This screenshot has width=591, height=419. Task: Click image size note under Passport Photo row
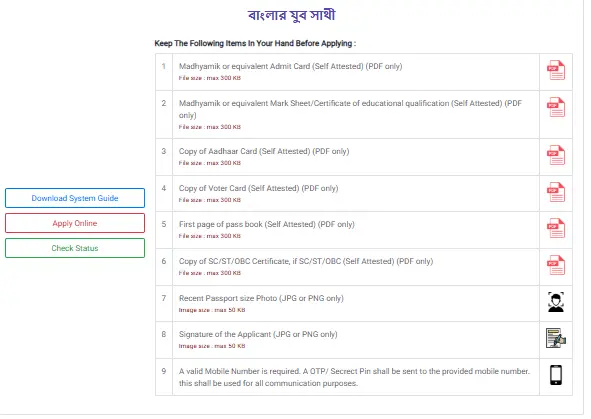tap(212, 310)
